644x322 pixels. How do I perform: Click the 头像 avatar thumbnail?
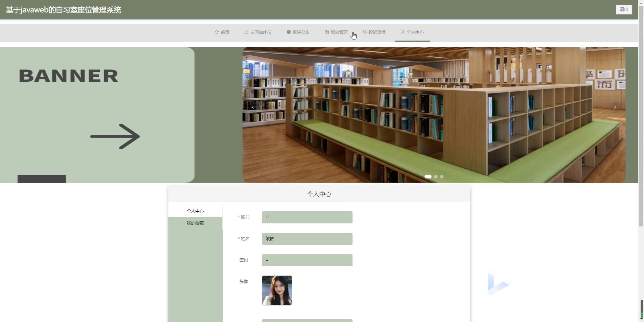(277, 290)
